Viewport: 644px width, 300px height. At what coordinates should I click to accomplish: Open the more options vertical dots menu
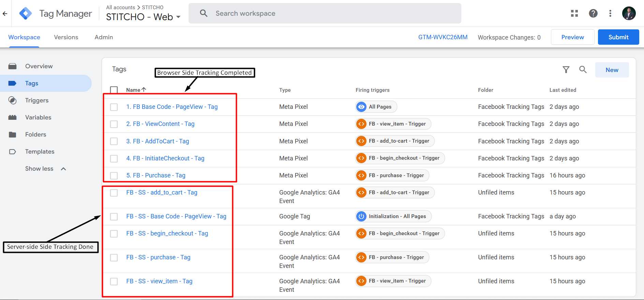tap(610, 13)
